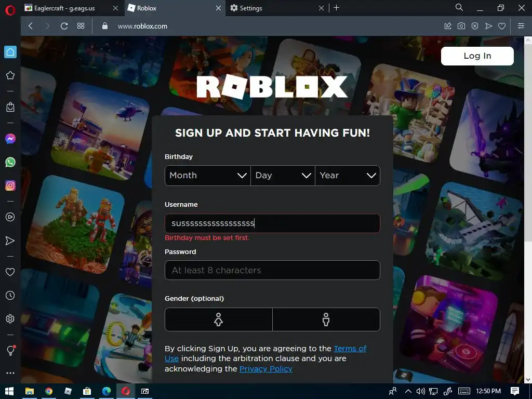Open Microsoft Store from taskbar
532x399 pixels.
(87, 391)
